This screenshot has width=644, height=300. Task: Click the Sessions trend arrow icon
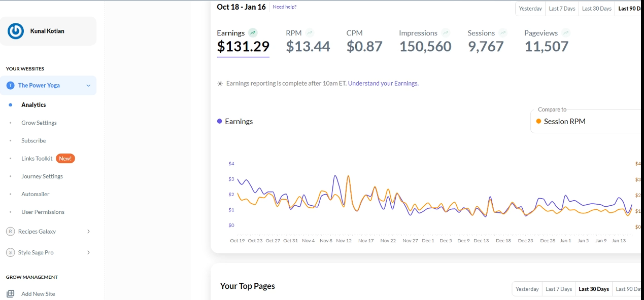[x=503, y=33]
